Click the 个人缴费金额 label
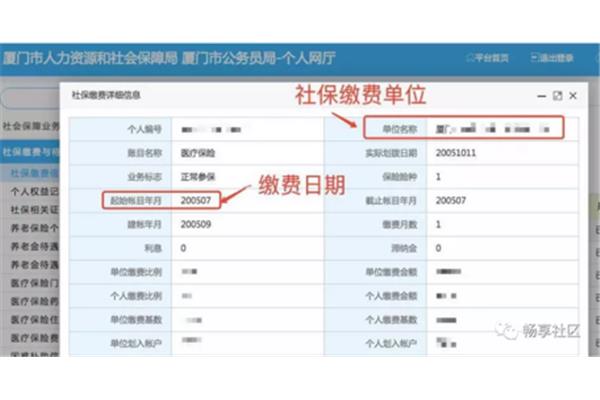Screen dimensions: 600x400 pos(391,296)
